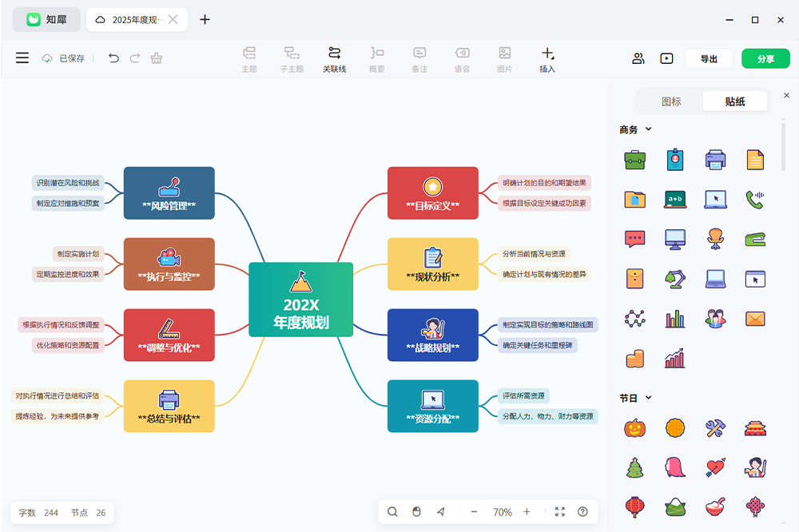Screen dimensions: 799x532
Task: Insert the briefcase business sticker
Action: coord(634,160)
